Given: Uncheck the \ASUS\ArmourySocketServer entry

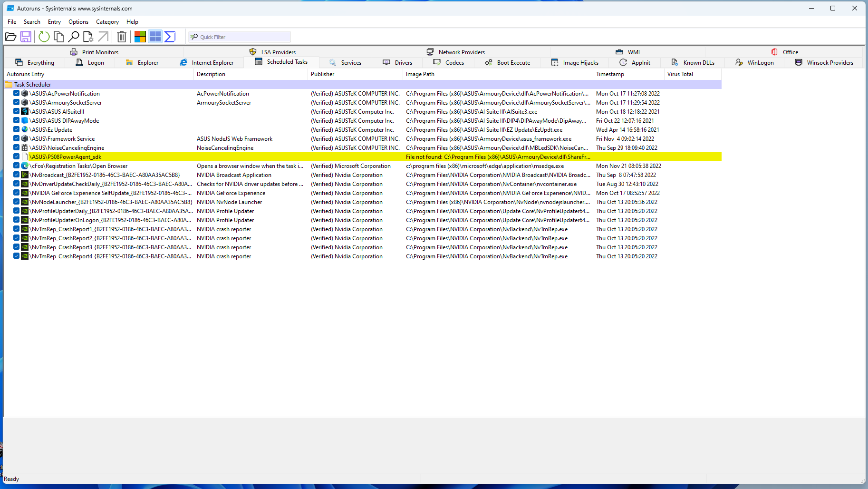Looking at the screenshot, I should click(16, 103).
